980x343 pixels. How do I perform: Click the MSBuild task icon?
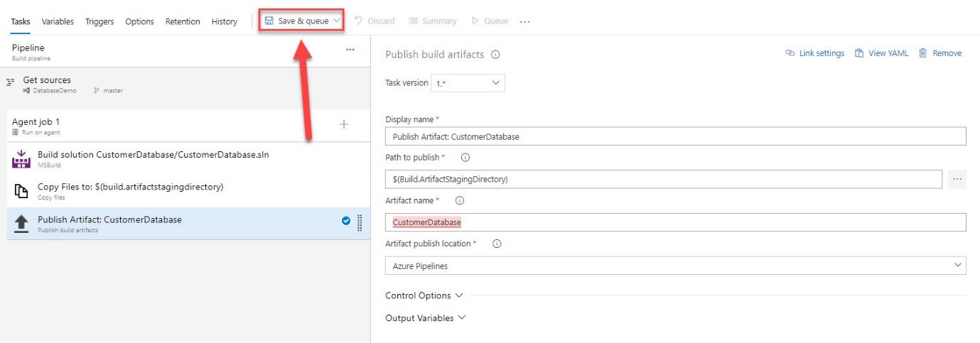click(21, 159)
